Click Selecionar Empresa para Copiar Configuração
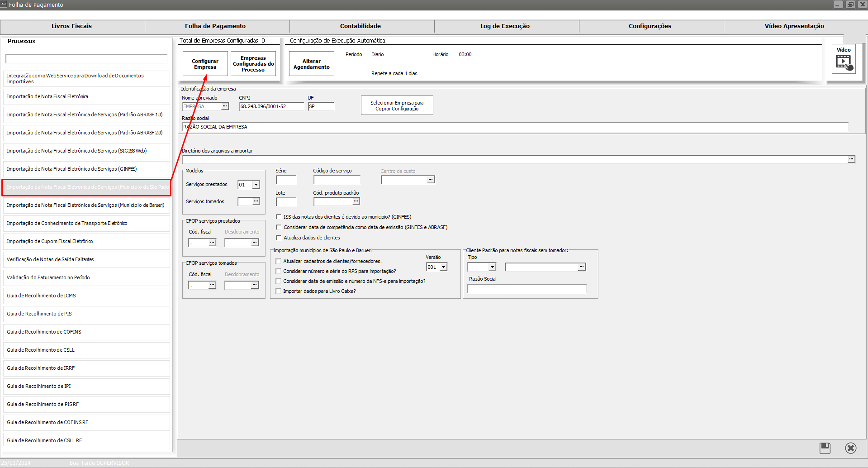 click(x=397, y=105)
